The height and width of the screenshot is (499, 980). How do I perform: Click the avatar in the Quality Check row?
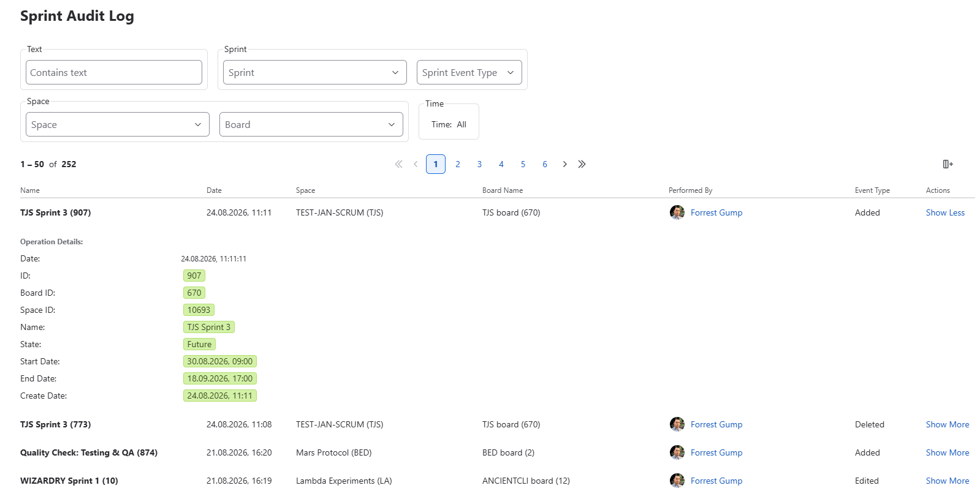click(677, 452)
